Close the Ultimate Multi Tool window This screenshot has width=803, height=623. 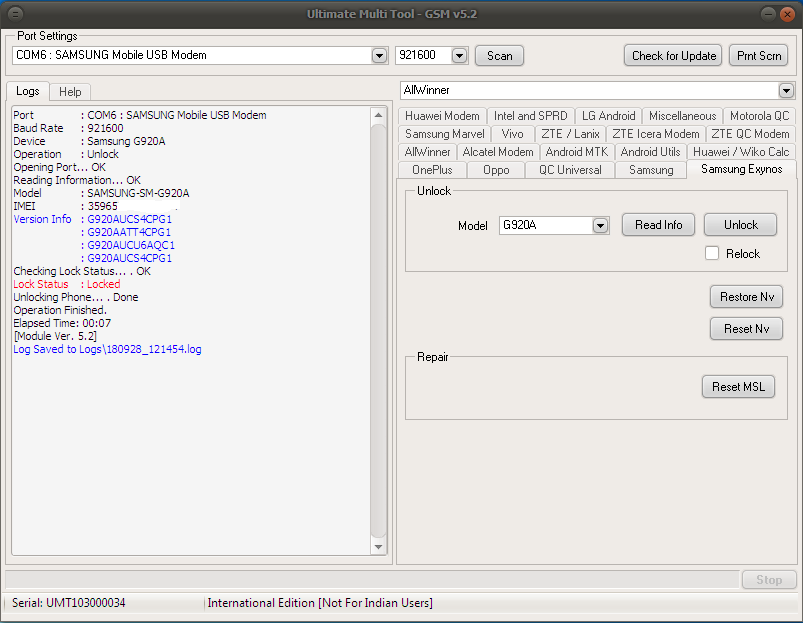pyautogui.click(x=787, y=14)
